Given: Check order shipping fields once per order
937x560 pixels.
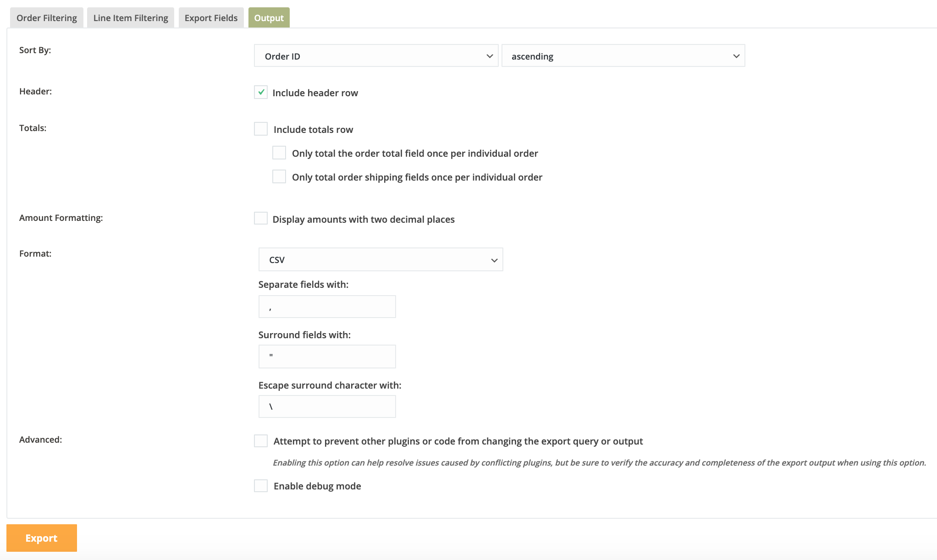Looking at the screenshot, I should (x=279, y=176).
